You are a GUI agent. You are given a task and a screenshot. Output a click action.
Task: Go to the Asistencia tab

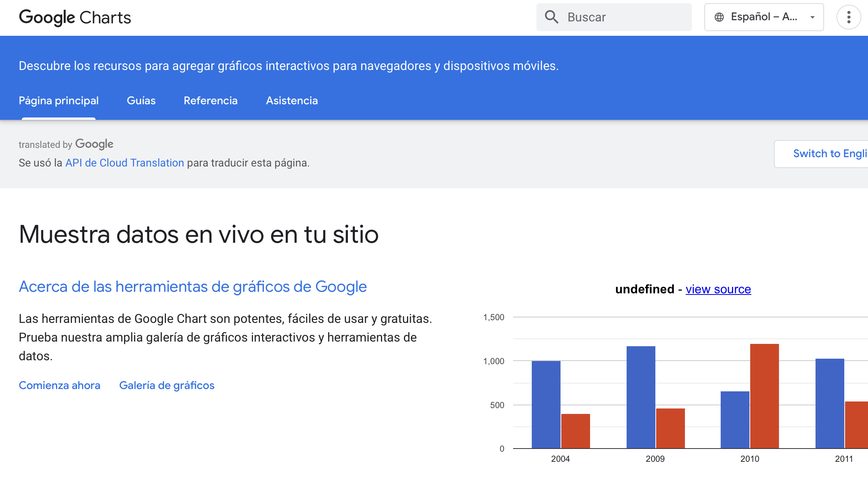(292, 101)
